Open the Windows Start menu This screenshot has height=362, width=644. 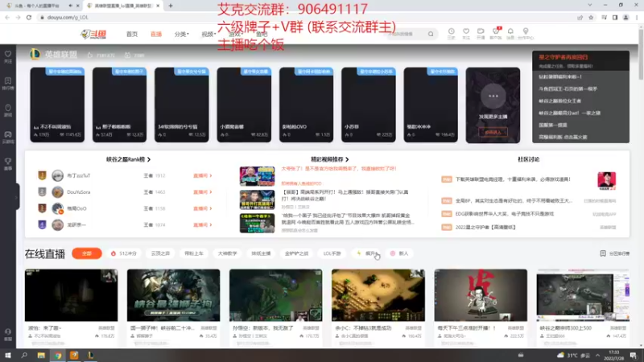click(7, 355)
